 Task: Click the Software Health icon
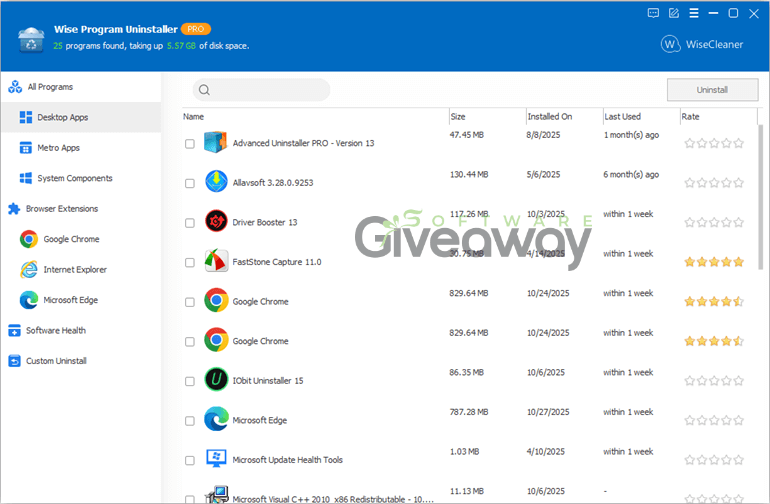tap(15, 331)
